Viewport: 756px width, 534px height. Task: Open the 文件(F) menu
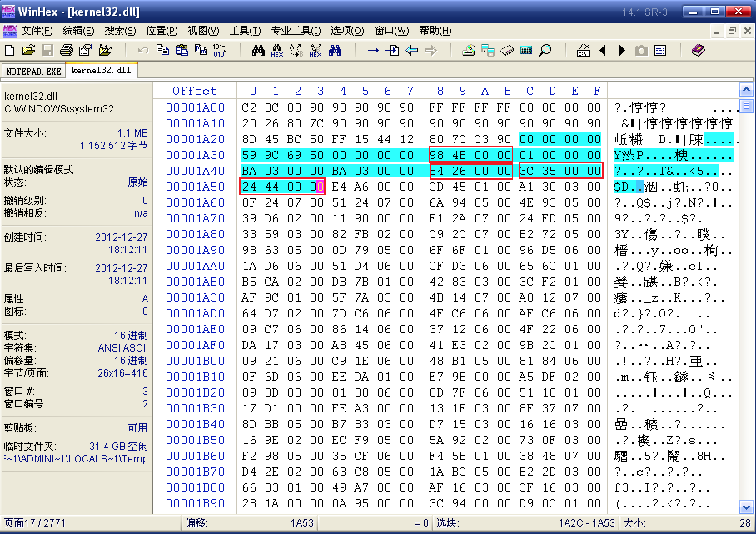37,31
